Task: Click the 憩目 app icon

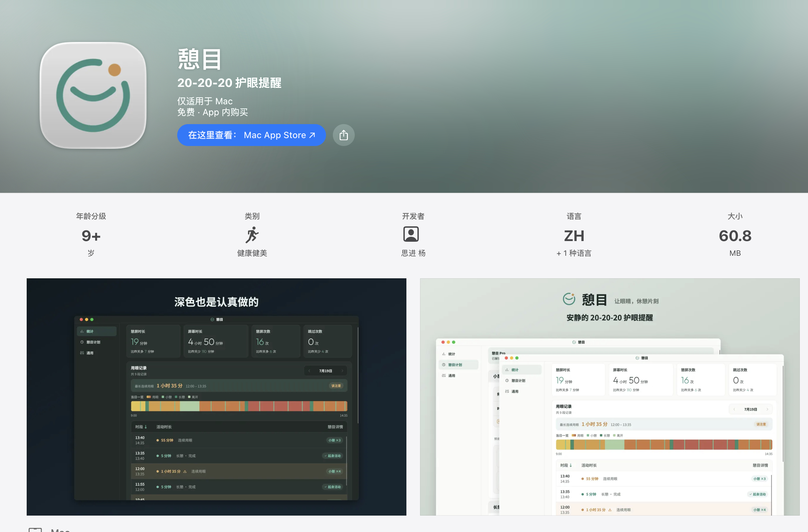Action: point(93,95)
